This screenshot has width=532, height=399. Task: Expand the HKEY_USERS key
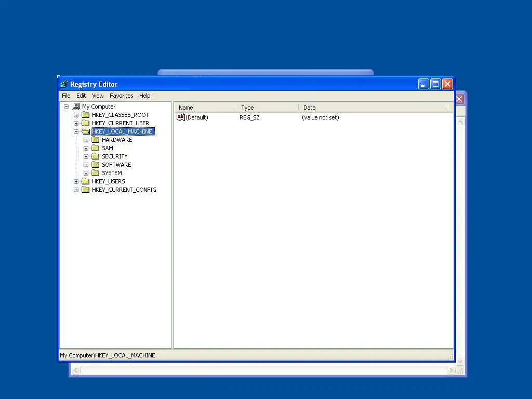(x=76, y=181)
